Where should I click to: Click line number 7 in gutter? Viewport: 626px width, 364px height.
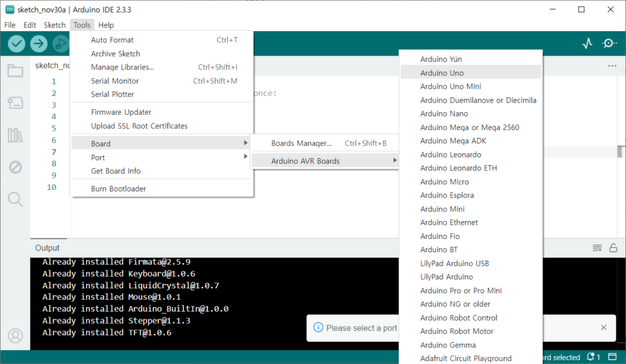(54, 152)
